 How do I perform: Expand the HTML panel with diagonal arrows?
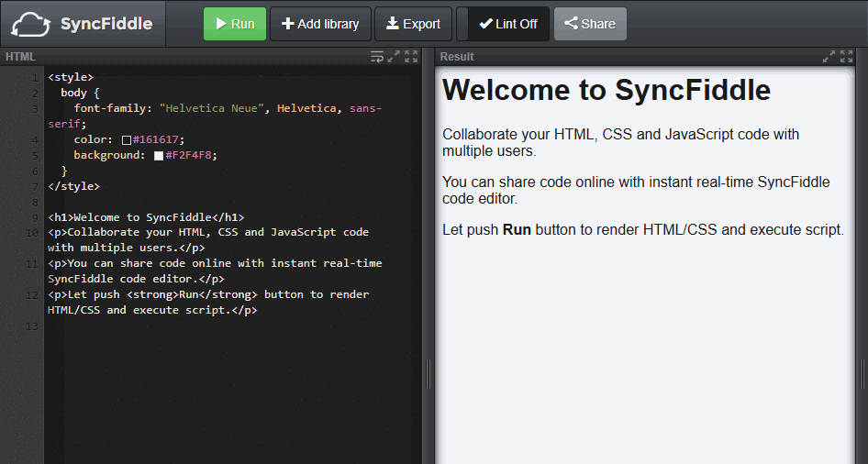(x=394, y=57)
